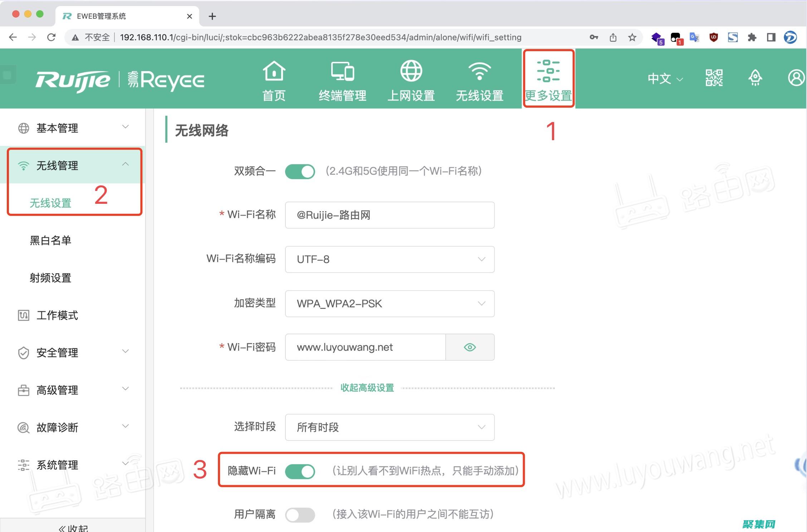Select the 终端管理 terminal management icon
This screenshot has width=807, height=532.
pyautogui.click(x=343, y=79)
